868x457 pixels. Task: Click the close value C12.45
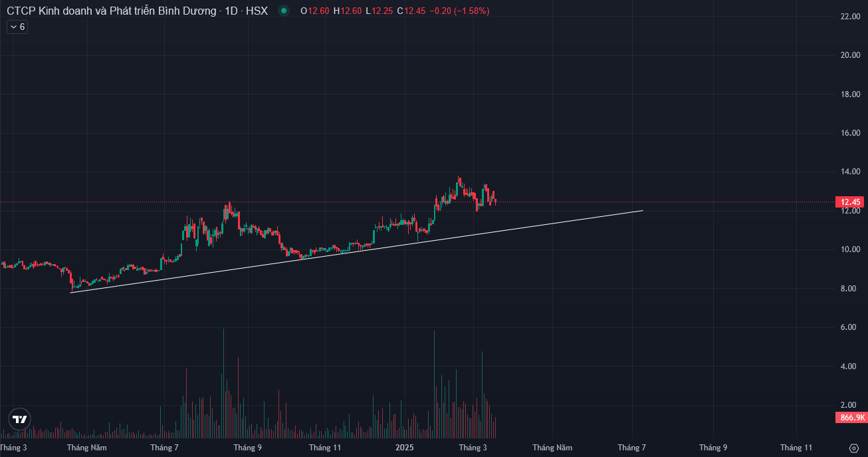(x=411, y=11)
